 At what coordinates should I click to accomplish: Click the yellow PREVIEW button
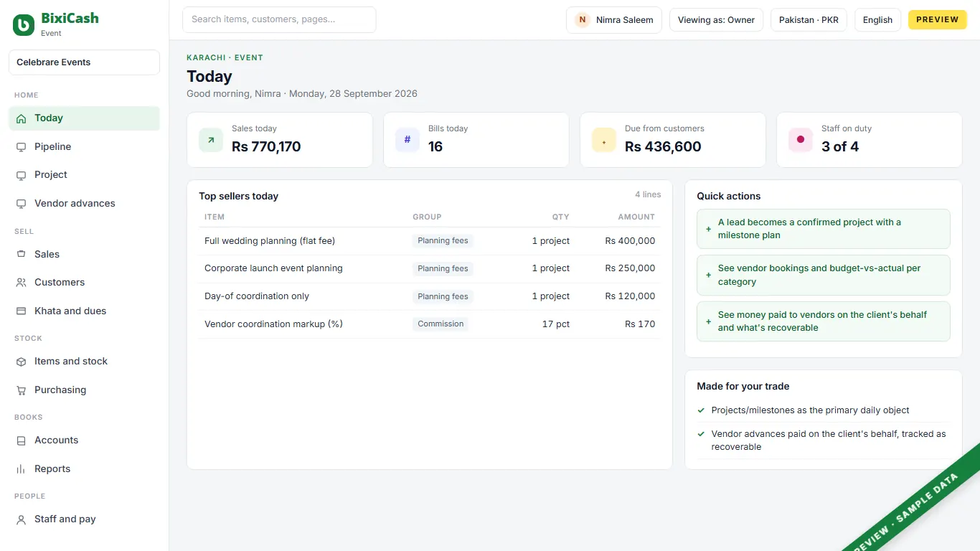point(938,20)
